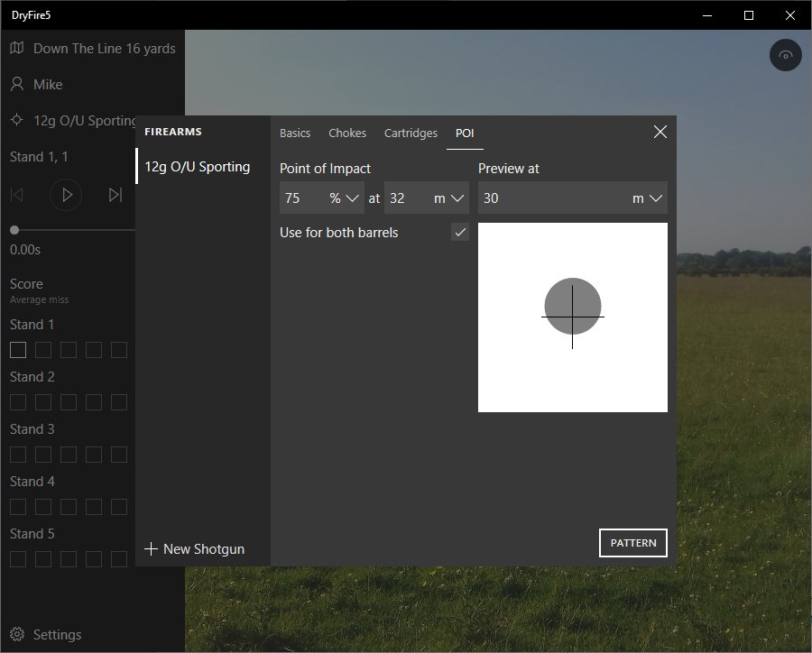Select 12g O/U Sporting in Firearms list

198,167
